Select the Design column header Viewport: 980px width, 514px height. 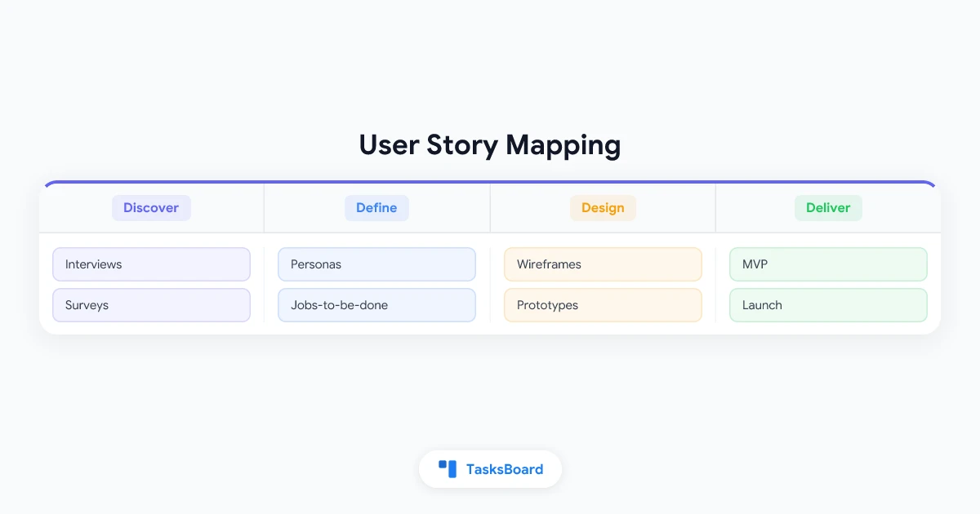pyautogui.click(x=603, y=208)
